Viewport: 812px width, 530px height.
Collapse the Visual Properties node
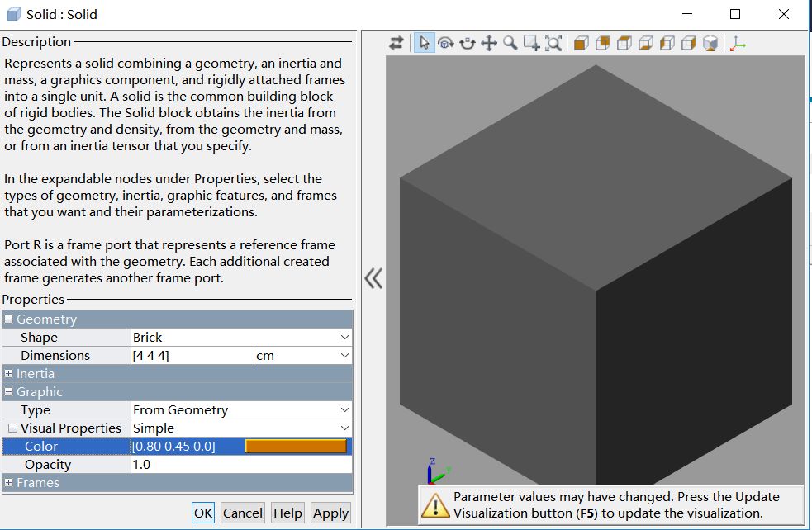point(12,428)
